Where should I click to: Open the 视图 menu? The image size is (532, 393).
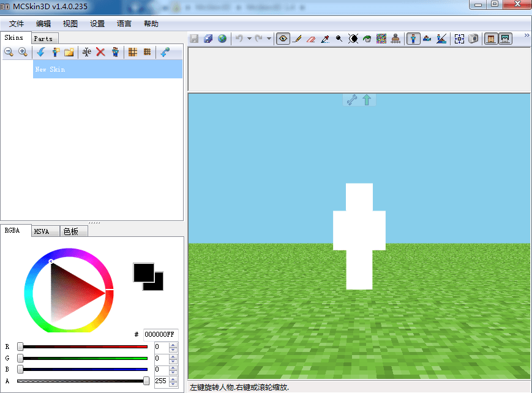[x=70, y=24]
